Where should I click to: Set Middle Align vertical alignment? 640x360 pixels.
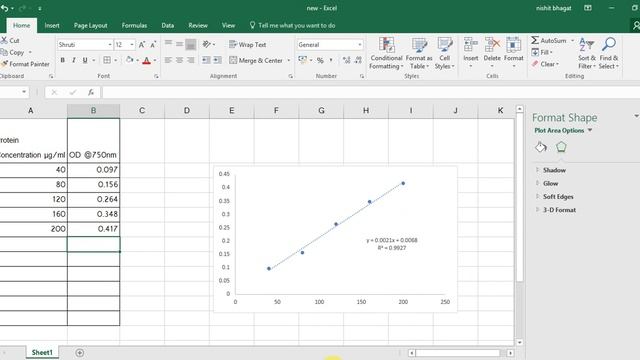pyautogui.click(x=179, y=44)
